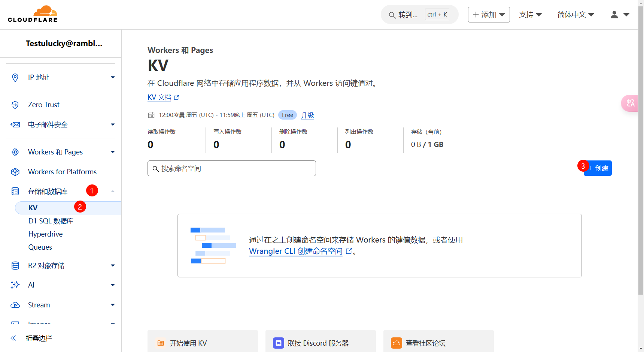This screenshot has width=644, height=352.
Task: Click the double-chevron collapse sidebar icon
Action: point(13,338)
